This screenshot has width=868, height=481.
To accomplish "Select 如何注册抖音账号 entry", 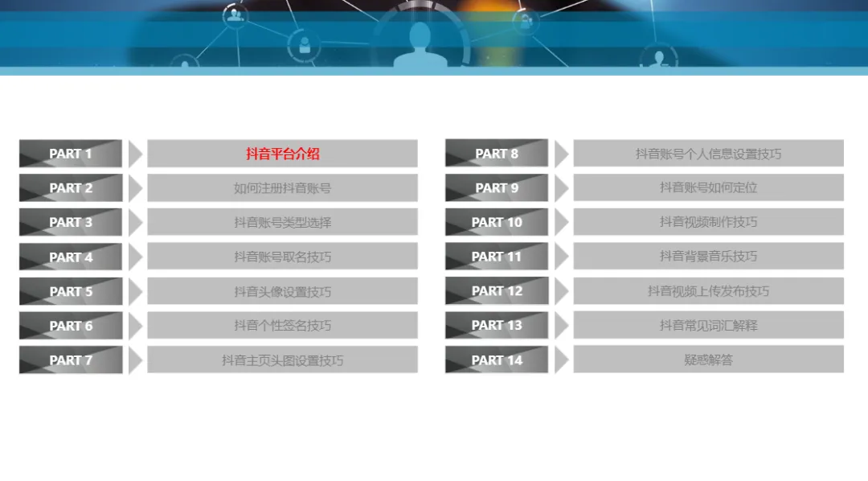I will 282,188.
